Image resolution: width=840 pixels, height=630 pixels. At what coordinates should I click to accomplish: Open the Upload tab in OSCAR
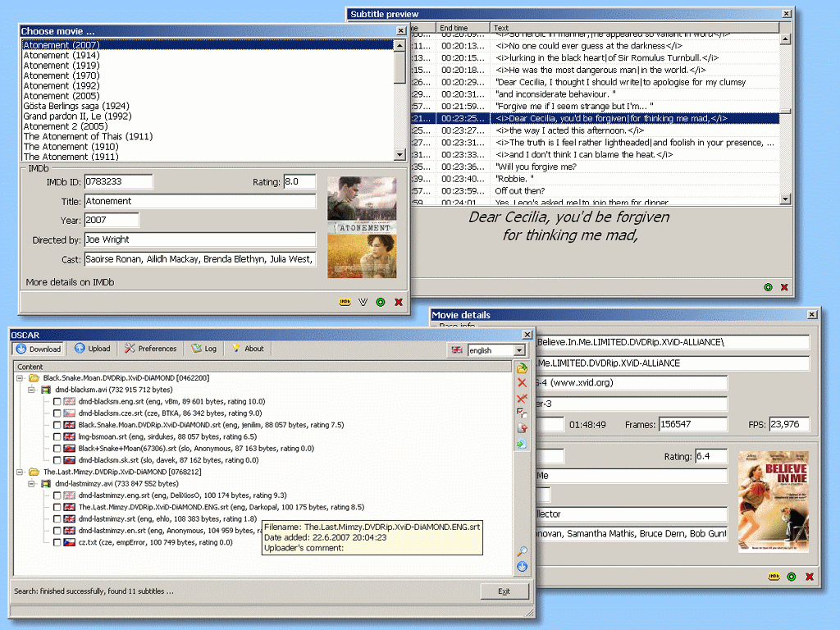[x=93, y=348]
